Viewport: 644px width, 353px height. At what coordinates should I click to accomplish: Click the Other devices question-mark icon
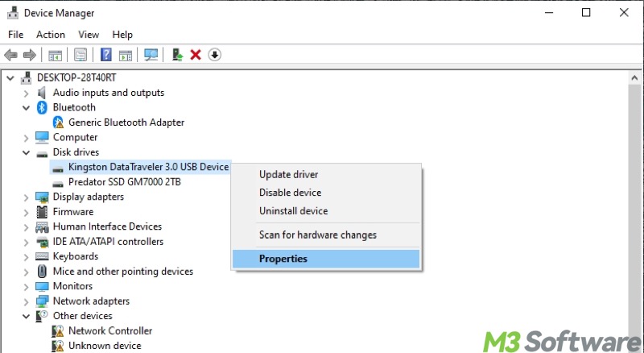42,316
